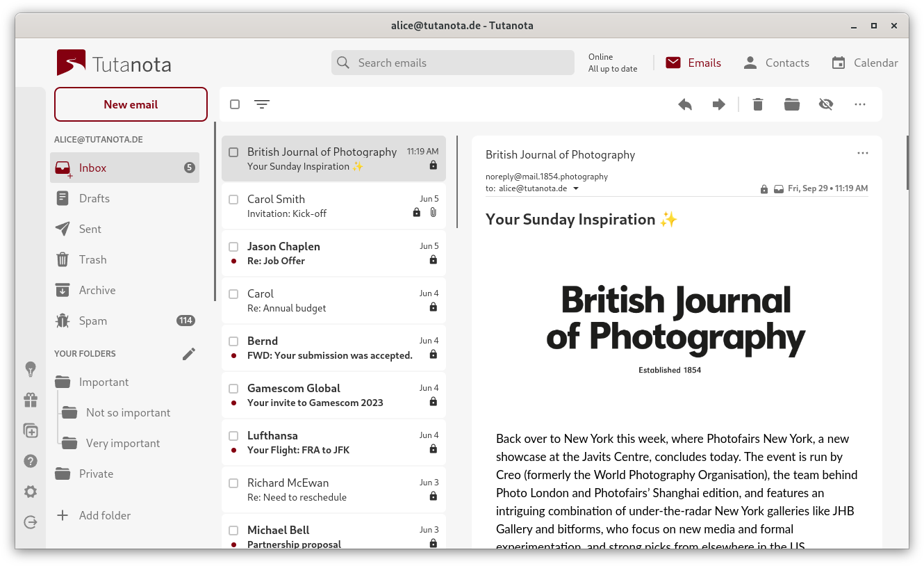
Task: Click the Forward arrow icon in toolbar
Action: (719, 104)
